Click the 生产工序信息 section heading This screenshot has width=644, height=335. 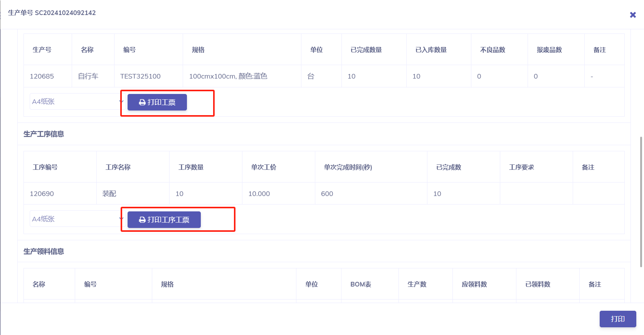click(x=44, y=134)
